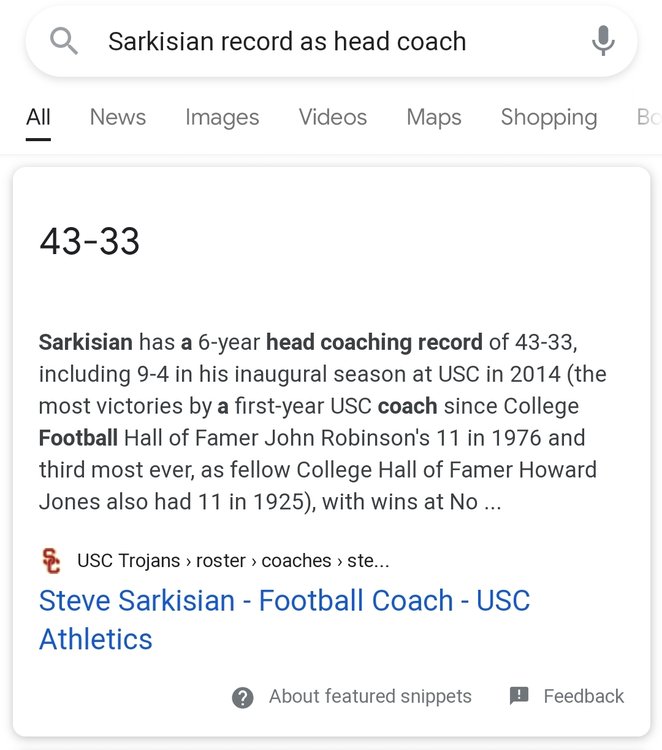Image resolution: width=662 pixels, height=750 pixels.
Task: Open the Images tab
Action: 222,117
